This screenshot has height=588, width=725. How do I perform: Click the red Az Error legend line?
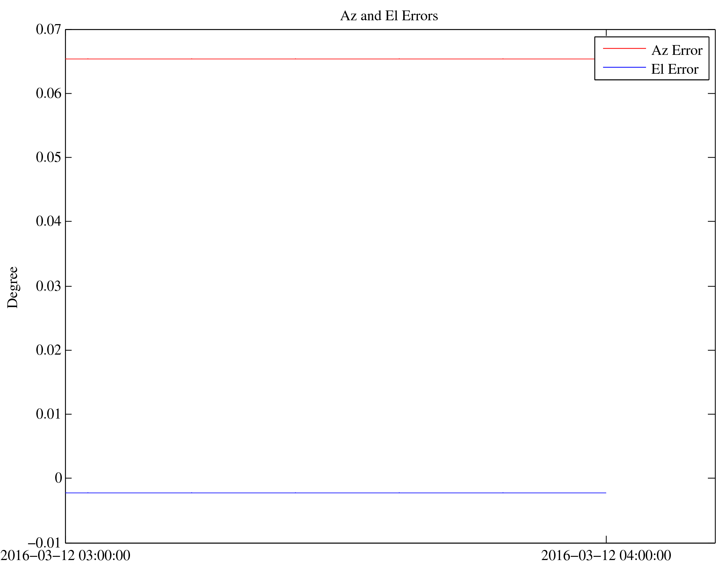click(624, 48)
